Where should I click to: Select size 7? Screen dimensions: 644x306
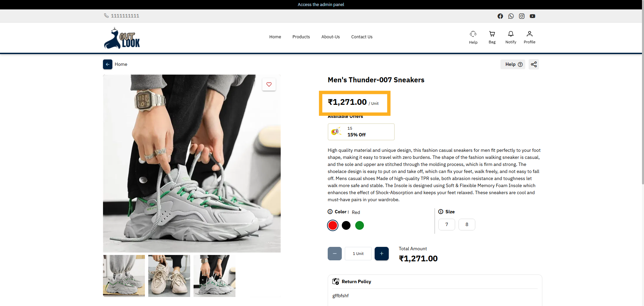click(x=446, y=224)
